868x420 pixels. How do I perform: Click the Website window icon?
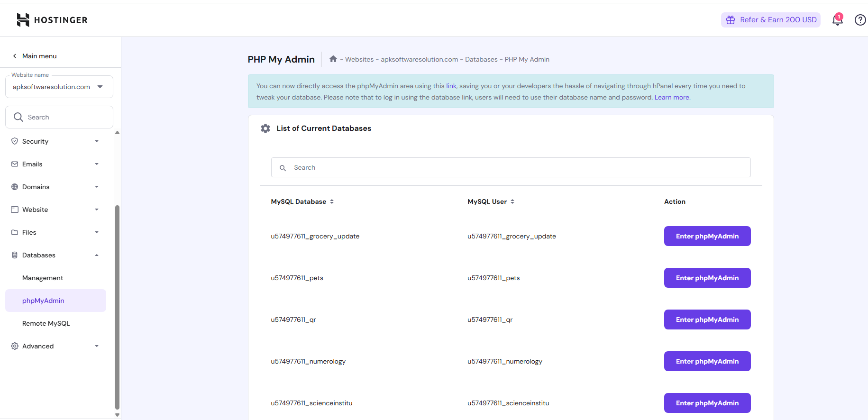[x=15, y=210]
